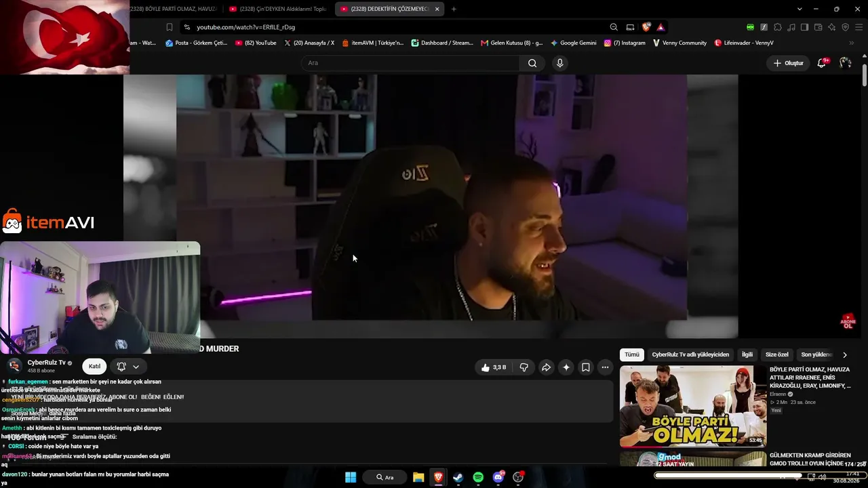Image resolution: width=868 pixels, height=488 pixels.
Task: Open Spotify from the taskbar
Action: [478, 477]
